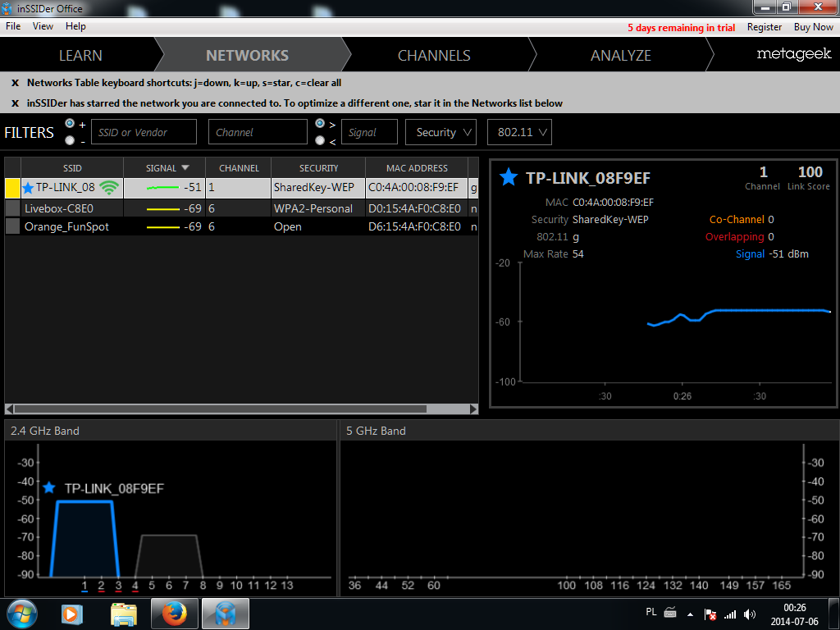Screen dimensions: 840x630
Task: Select the greater-than signal radio button
Action: click(x=320, y=123)
